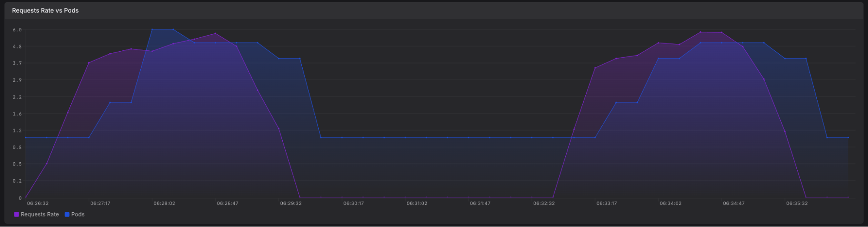Viewport: 868px width, 227px height.
Task: Click the 6.0 y-axis label
Action: 17,30
